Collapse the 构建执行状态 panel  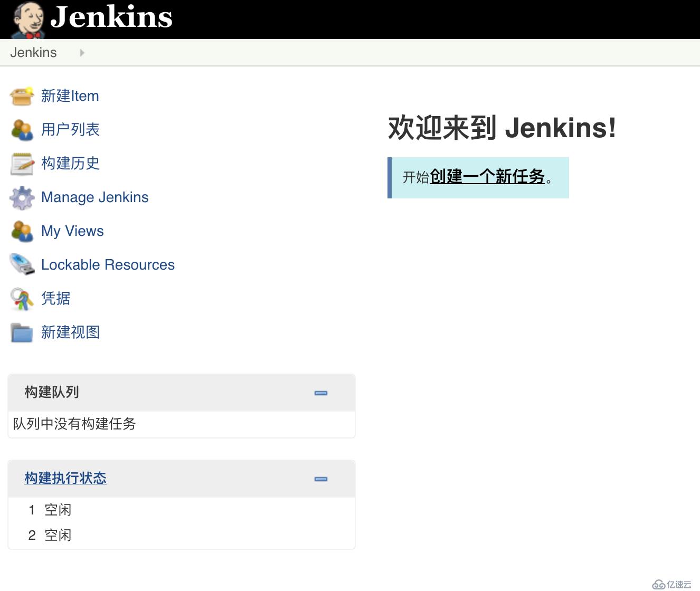point(321,479)
